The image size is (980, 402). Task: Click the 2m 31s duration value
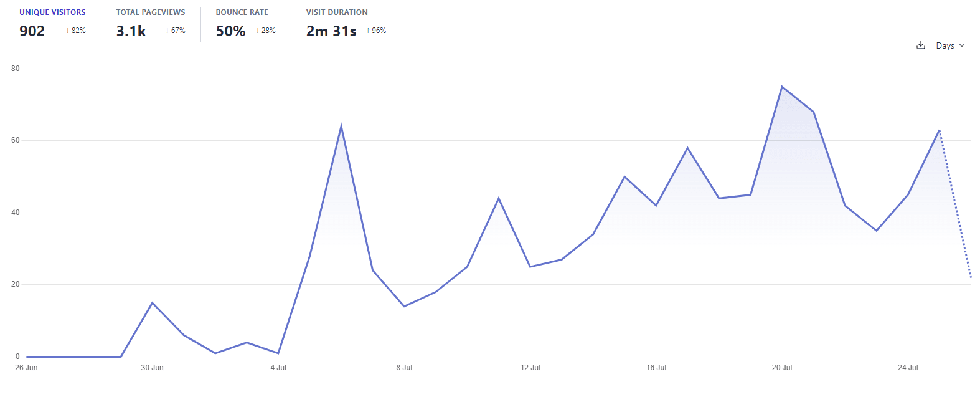coord(331,31)
